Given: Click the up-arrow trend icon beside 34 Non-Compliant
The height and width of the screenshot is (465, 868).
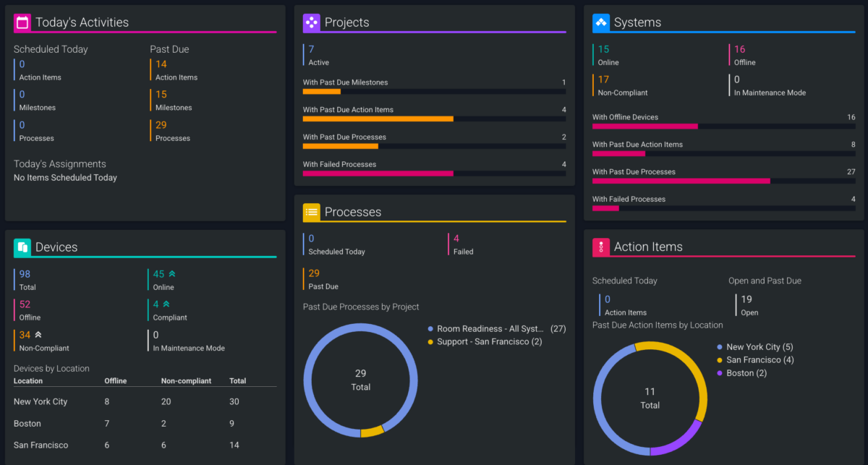Looking at the screenshot, I should (x=39, y=335).
